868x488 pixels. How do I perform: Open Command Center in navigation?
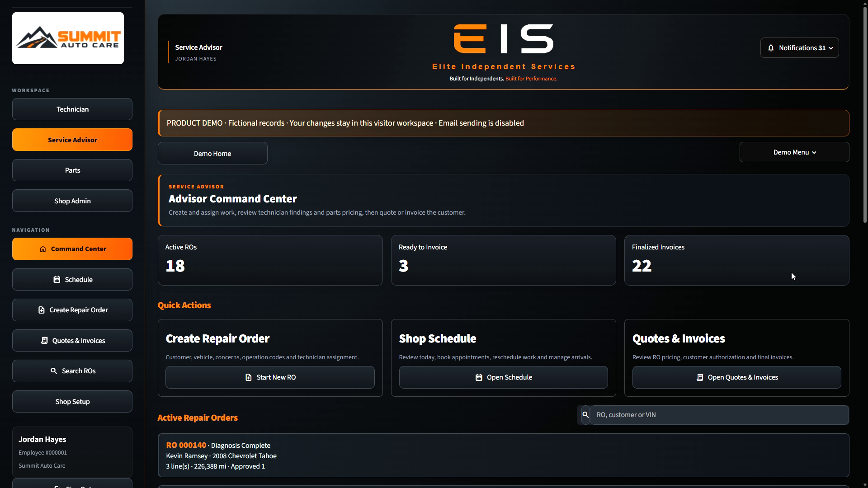[x=72, y=249]
